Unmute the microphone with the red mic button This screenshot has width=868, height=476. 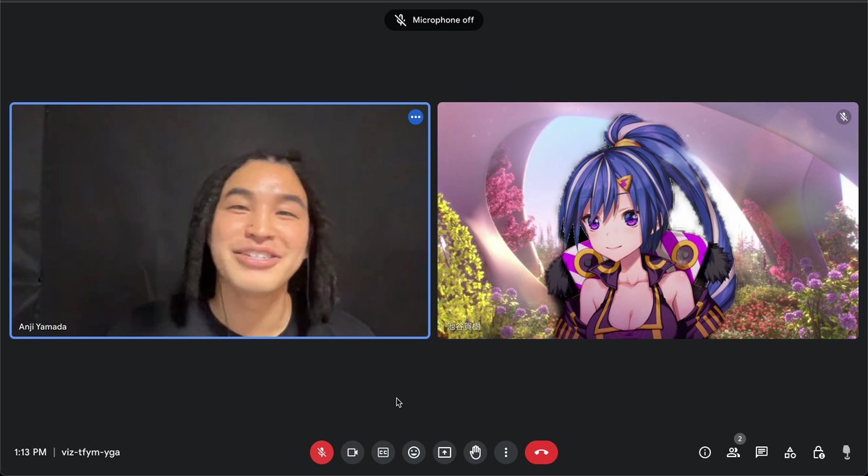[322, 452]
